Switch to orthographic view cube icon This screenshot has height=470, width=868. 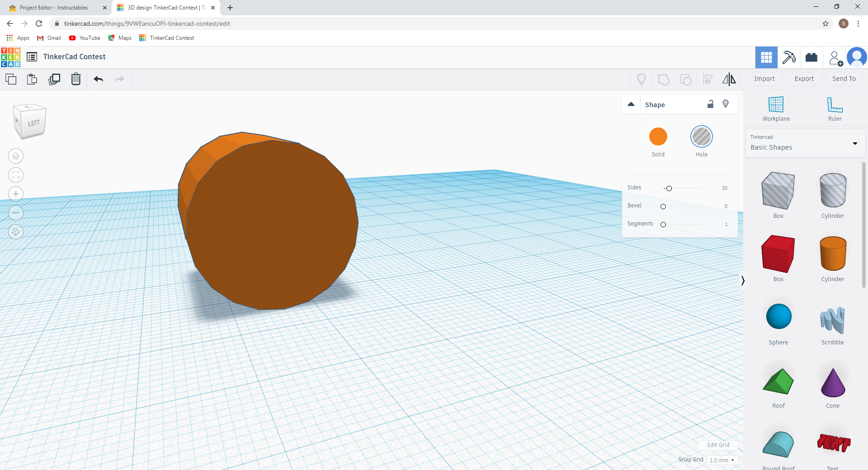(16, 232)
